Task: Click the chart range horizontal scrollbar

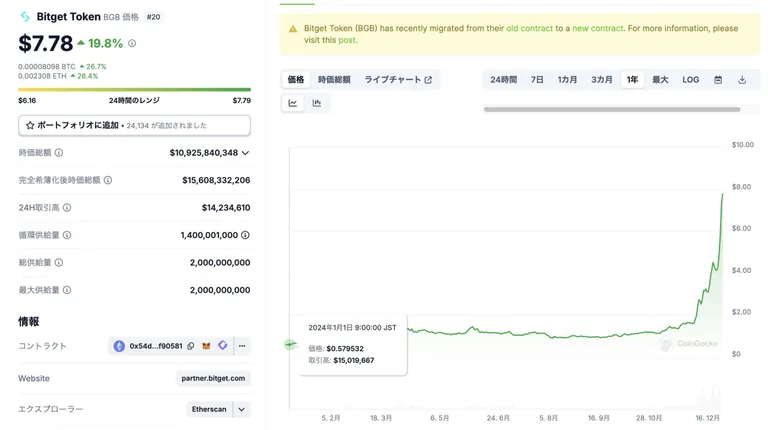Action: pyautogui.click(x=612, y=109)
